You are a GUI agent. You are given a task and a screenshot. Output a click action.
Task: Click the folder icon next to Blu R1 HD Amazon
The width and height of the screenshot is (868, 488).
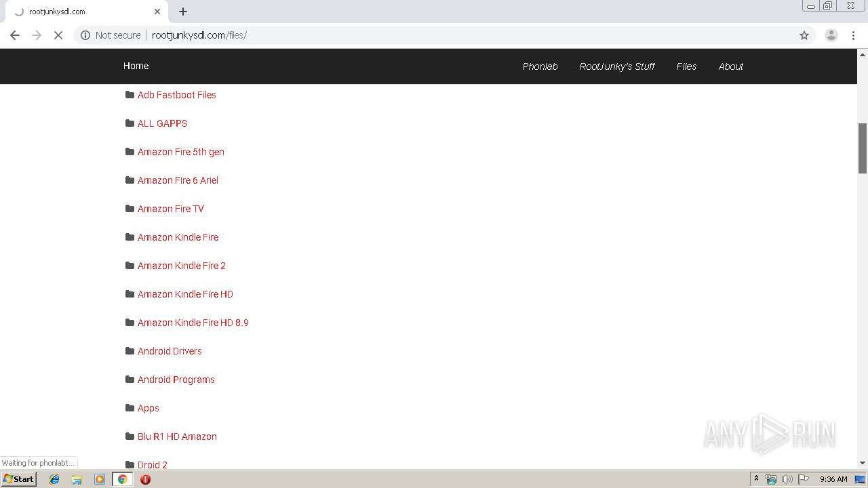click(130, 436)
